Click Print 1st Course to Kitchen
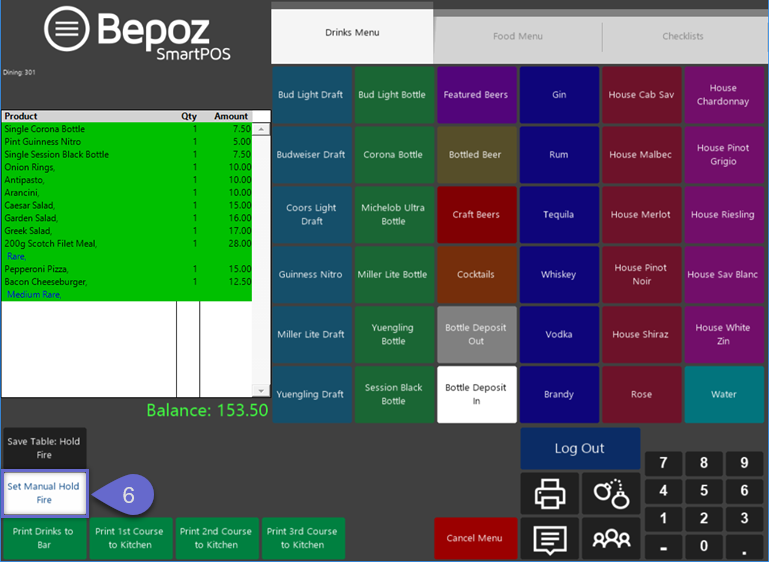 click(130, 538)
